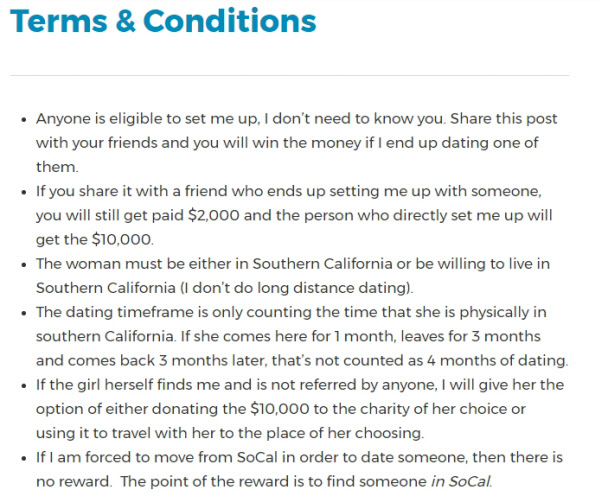This screenshot has height=502, width=600.
Task: Click the second bullet point marker
Action: (24, 192)
